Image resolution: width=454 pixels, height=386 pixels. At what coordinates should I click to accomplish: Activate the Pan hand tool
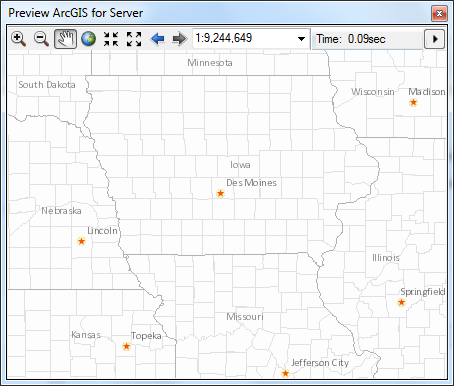click(x=65, y=39)
